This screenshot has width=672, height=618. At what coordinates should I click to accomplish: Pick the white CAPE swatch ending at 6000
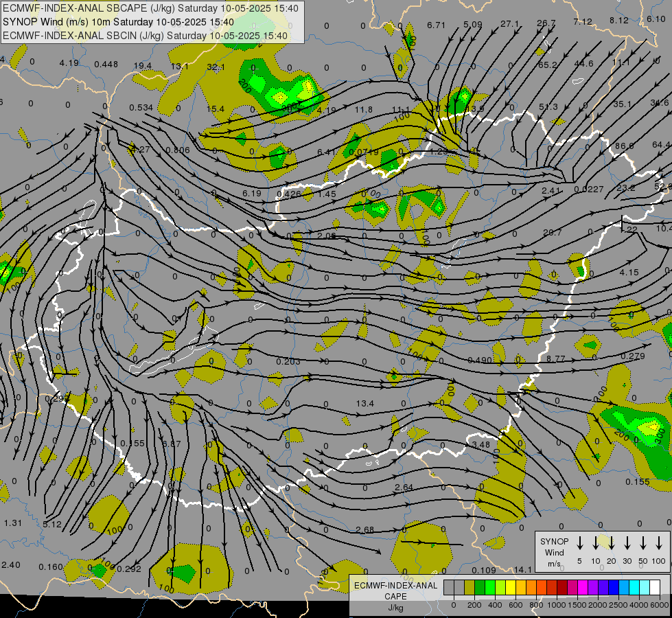tap(654, 587)
